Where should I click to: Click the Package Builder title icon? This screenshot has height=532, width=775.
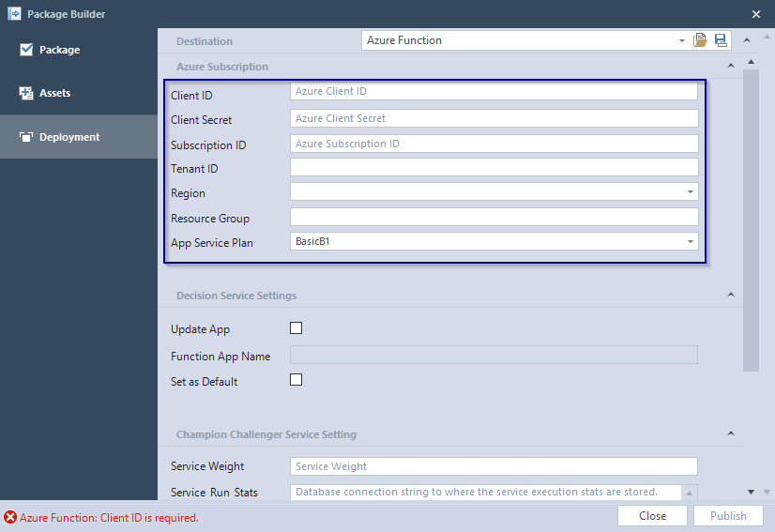(14, 14)
